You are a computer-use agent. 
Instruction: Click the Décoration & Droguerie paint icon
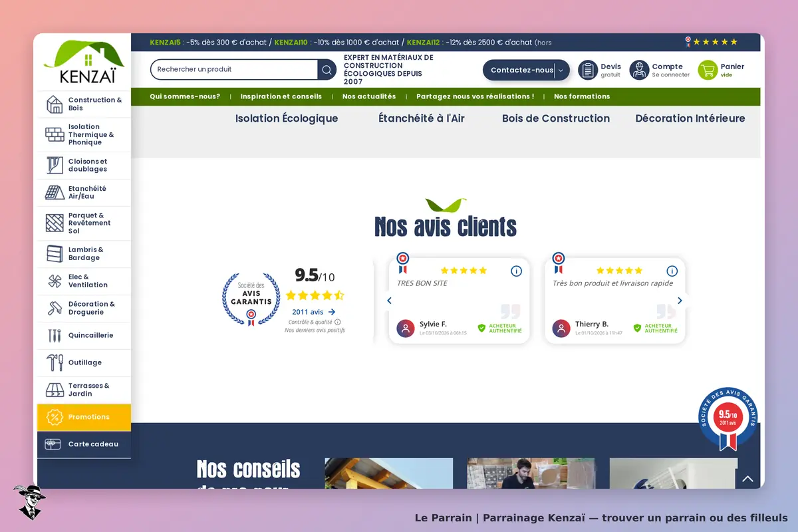pos(55,309)
